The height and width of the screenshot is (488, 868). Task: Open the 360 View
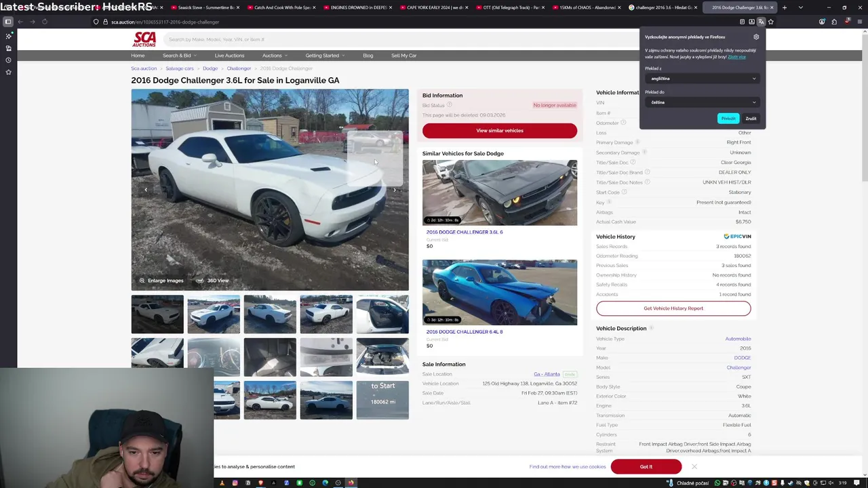[x=212, y=281]
